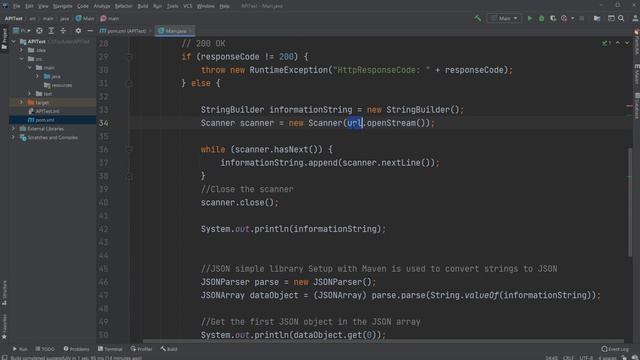Expand the target folder node
The width and height of the screenshot is (640, 360).
point(22,102)
